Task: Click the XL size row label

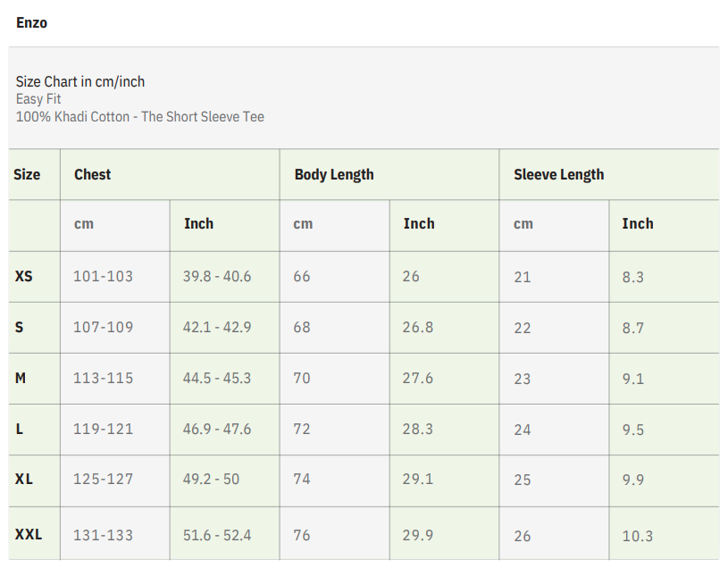Action: click(x=24, y=480)
